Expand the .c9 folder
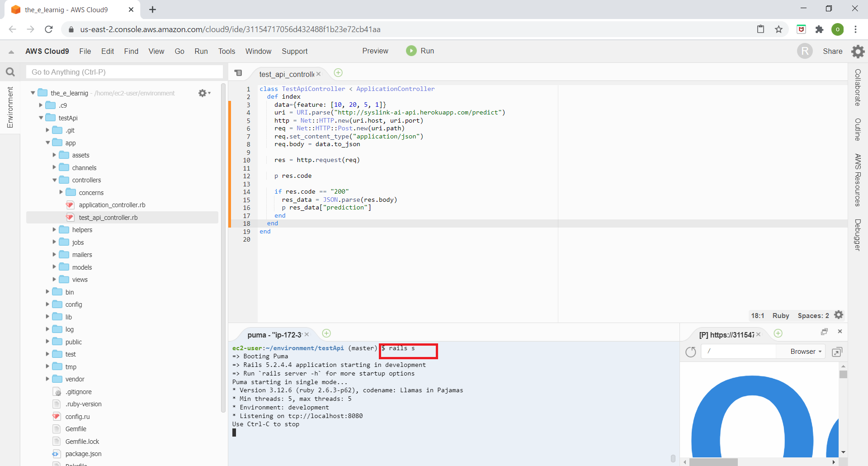 click(x=41, y=105)
